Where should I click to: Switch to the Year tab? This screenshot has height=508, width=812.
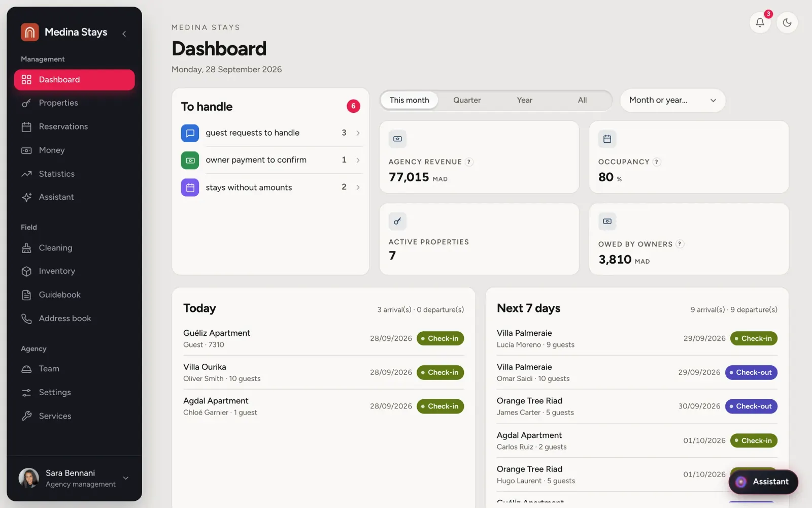point(525,100)
